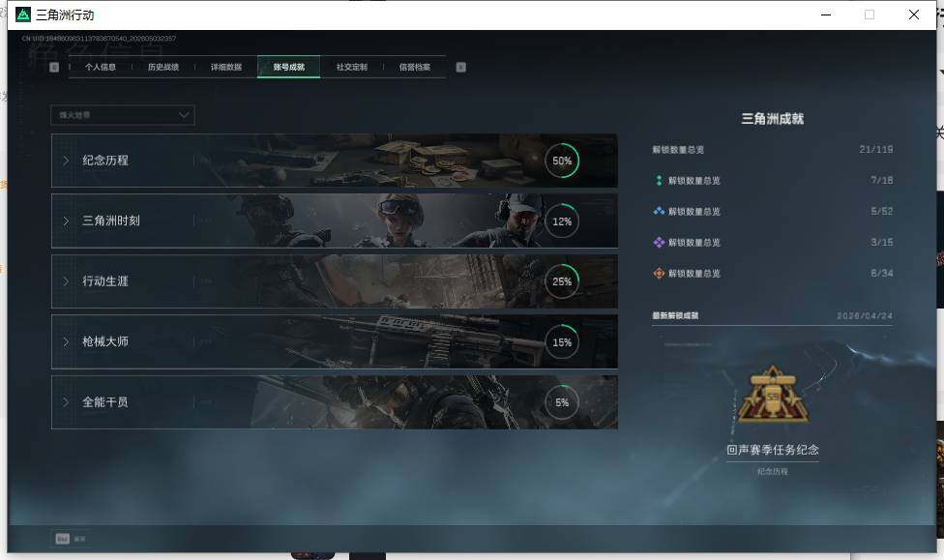944x560 pixels.
Task: Click the purple rarity icon beside 3/15
Action: click(x=659, y=242)
